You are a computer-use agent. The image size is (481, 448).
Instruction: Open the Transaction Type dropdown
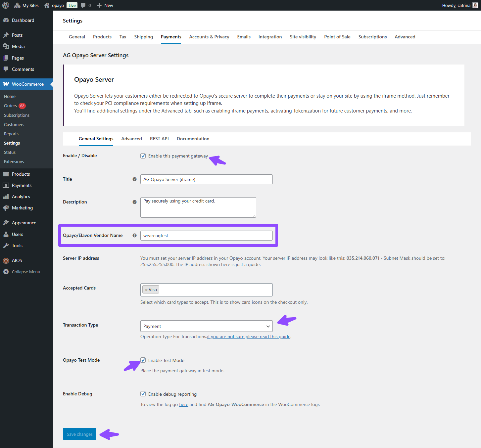pyautogui.click(x=207, y=326)
